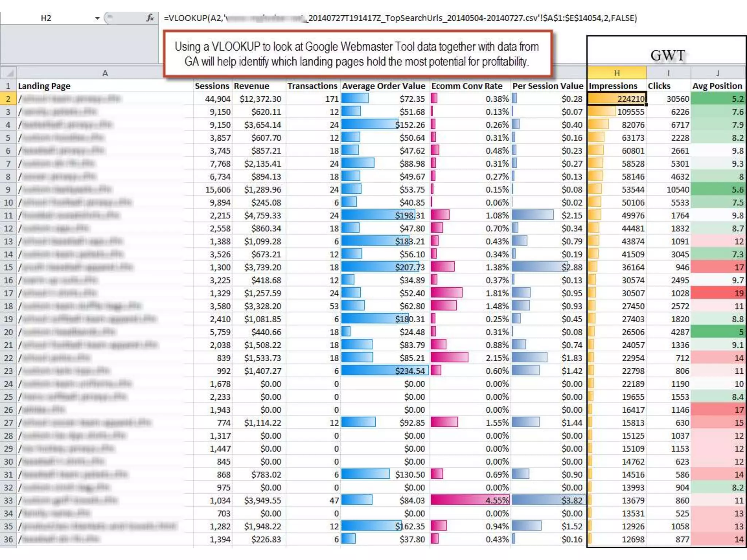Open the Name Box dropdown arrow
Image resolution: width=747 pixels, height=560 pixels.
(x=97, y=18)
